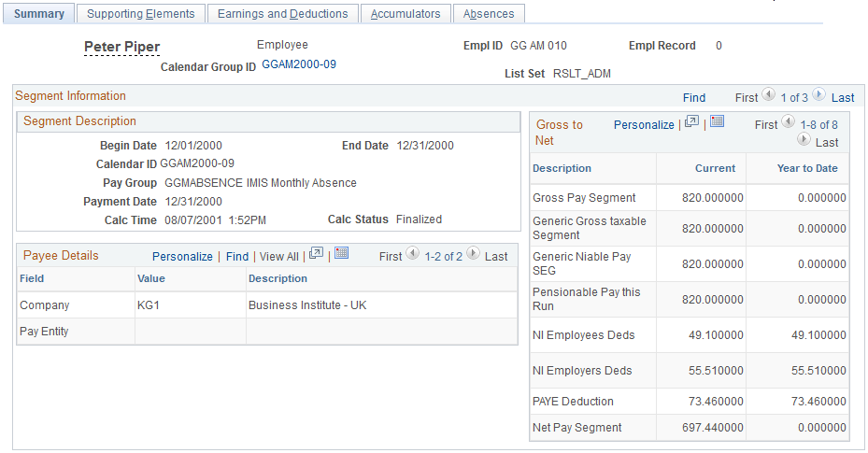This screenshot has width=868, height=453.
Task: Go to Last segment link
Action: pos(843,98)
